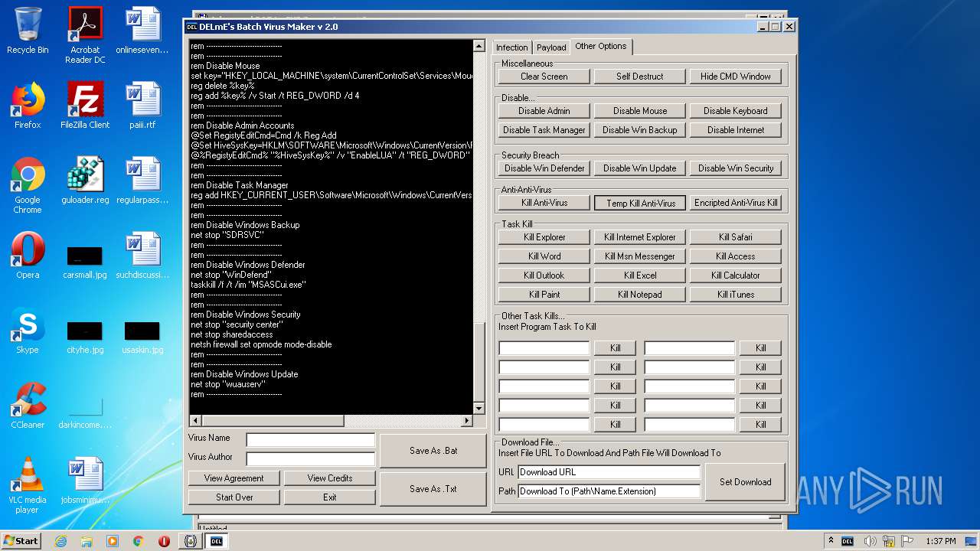Click the Kill Explorer button
This screenshot has width=980, height=551.
544,237
